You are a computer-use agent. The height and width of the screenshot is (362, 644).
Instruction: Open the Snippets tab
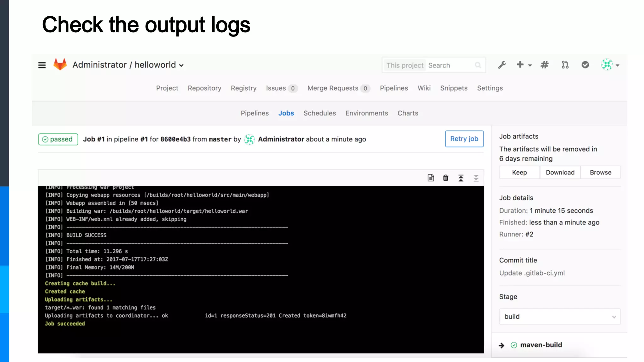pyautogui.click(x=454, y=88)
